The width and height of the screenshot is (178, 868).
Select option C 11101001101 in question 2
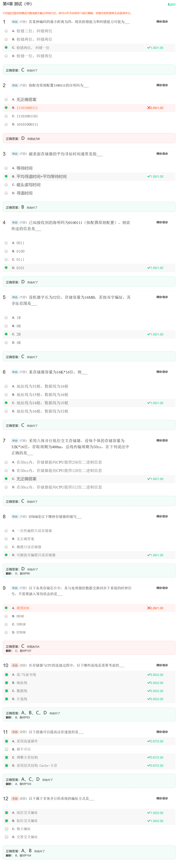[6, 116]
